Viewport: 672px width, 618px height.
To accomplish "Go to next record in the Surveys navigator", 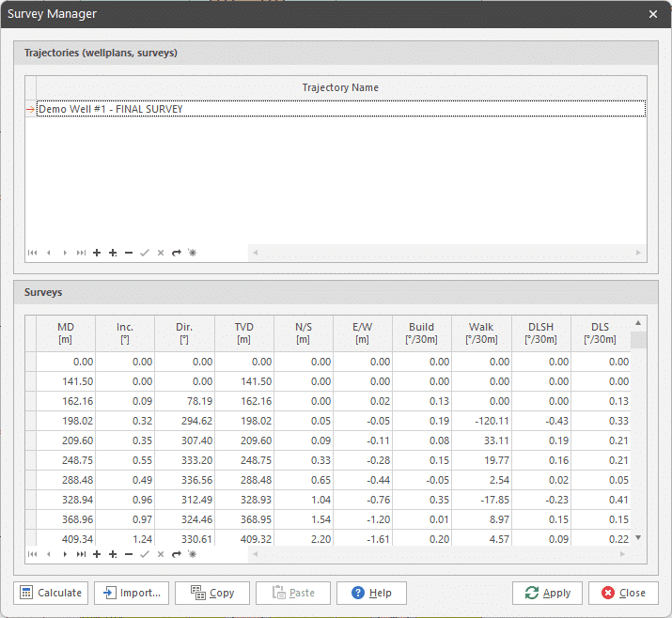I will [x=65, y=554].
